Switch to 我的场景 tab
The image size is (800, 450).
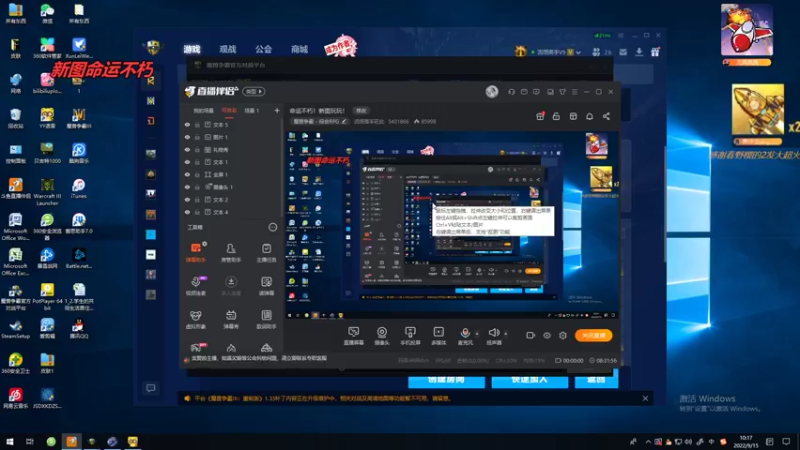click(x=203, y=110)
